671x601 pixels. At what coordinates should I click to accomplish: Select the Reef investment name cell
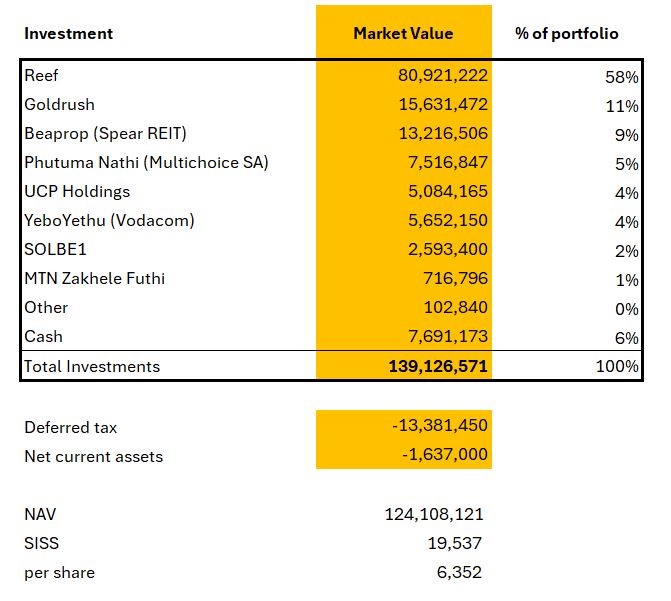tap(41, 75)
